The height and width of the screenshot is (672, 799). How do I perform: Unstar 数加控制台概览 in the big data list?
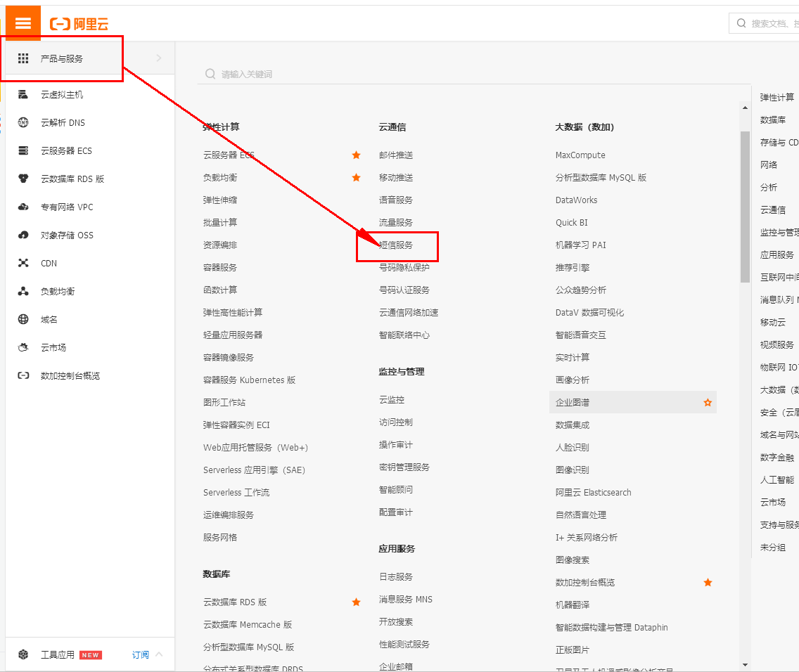(x=708, y=583)
